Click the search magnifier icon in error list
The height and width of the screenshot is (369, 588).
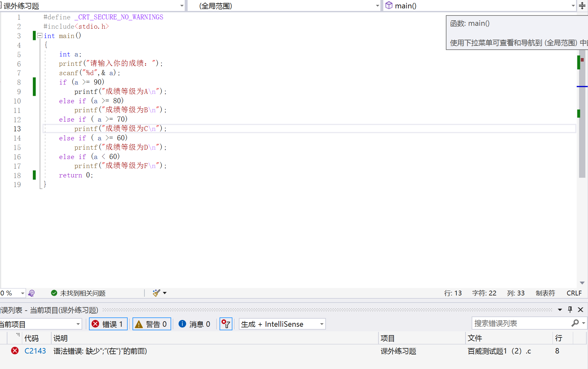point(575,323)
